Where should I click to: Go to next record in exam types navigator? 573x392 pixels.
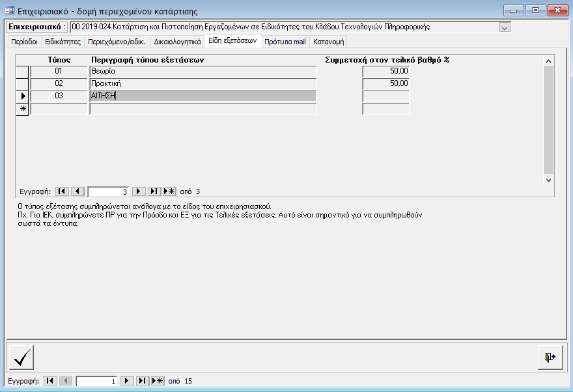point(139,191)
